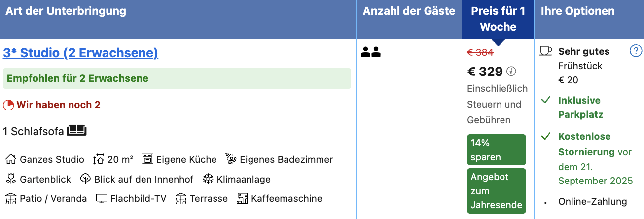Click the Kaffeemaschine icon

click(x=242, y=199)
